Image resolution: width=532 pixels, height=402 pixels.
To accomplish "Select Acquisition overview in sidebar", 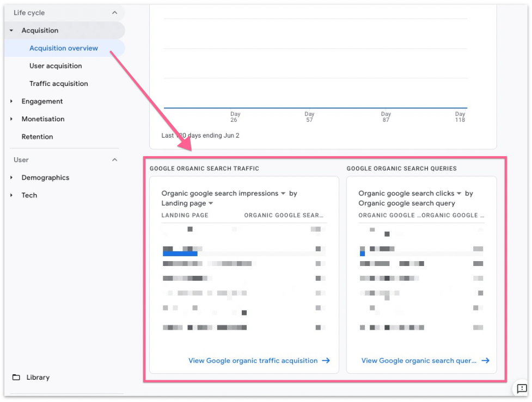I will tap(64, 48).
